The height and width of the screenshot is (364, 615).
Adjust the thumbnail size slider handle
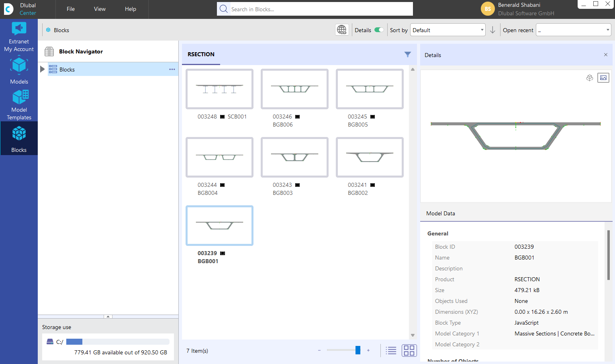tap(358, 350)
